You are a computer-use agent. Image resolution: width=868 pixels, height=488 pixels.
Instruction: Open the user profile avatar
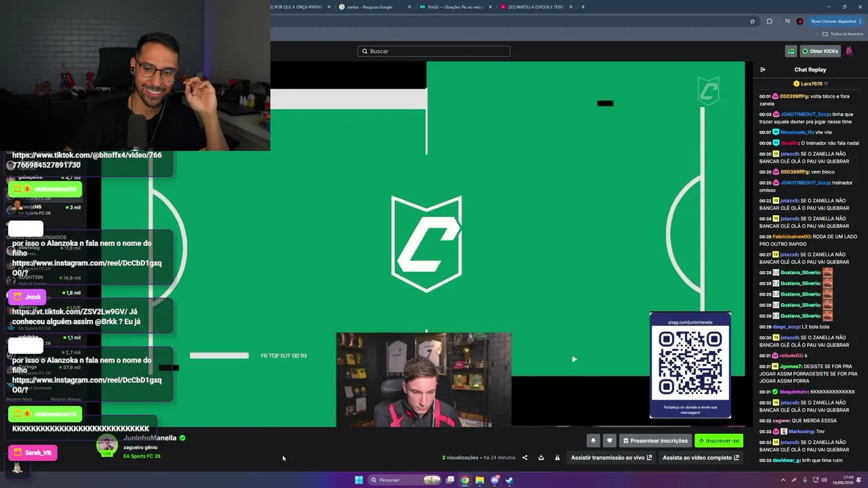(x=849, y=52)
